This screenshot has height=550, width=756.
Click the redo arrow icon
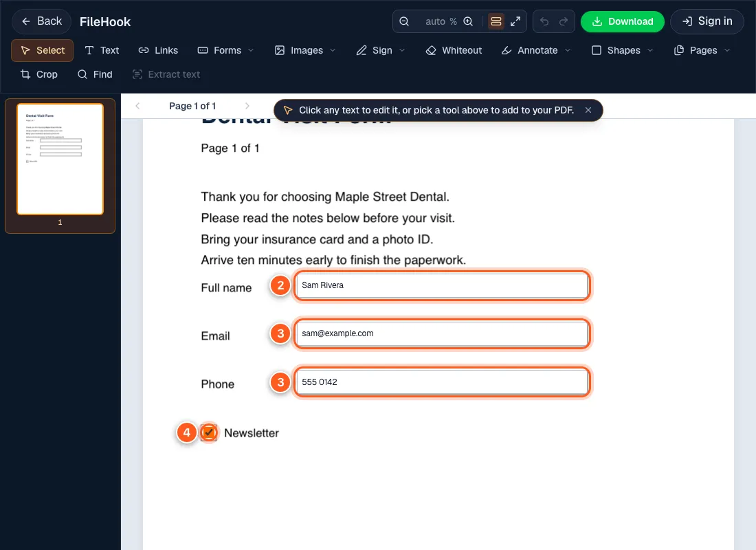click(563, 21)
